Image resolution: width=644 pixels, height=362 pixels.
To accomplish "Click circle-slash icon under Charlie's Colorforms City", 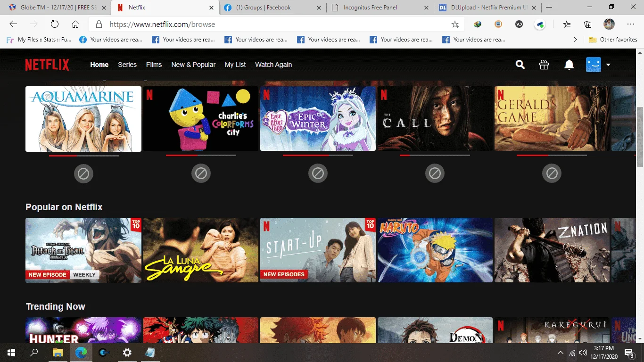I will pyautogui.click(x=201, y=174).
